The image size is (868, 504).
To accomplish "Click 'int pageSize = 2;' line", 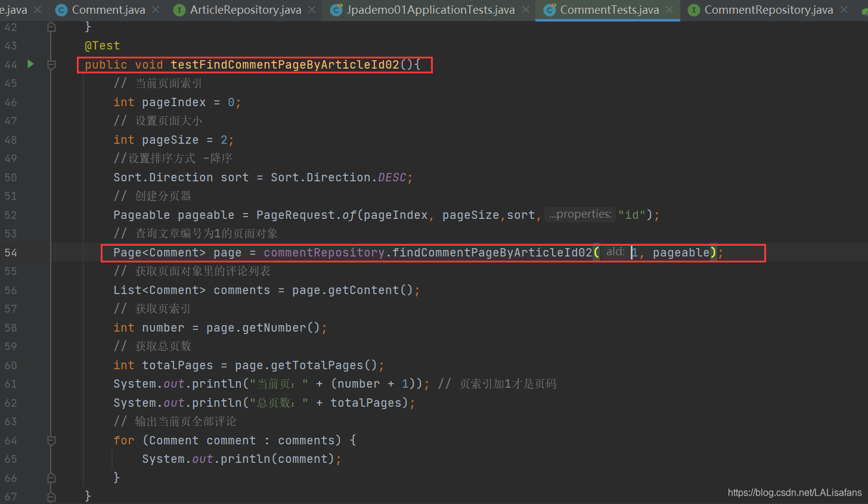I will [173, 140].
